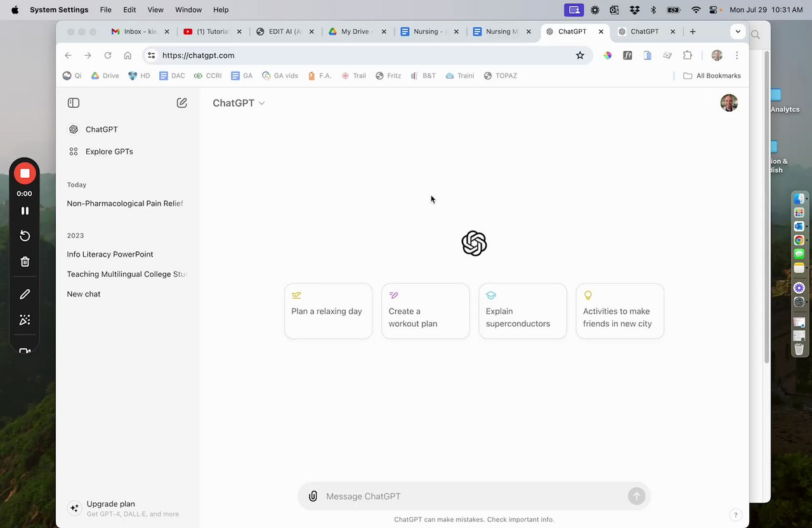Open the user profile avatar in ChatGPT
This screenshot has height=528, width=812.
click(729, 103)
